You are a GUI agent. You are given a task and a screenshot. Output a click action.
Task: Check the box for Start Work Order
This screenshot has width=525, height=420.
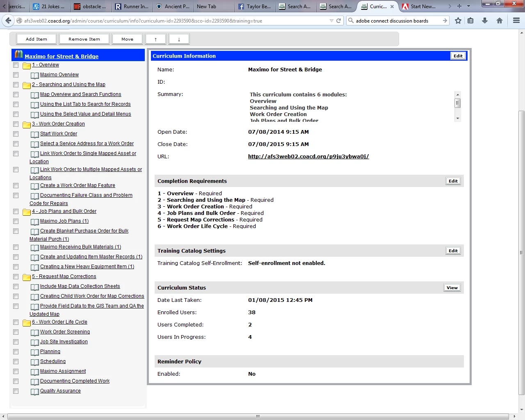[x=16, y=134]
